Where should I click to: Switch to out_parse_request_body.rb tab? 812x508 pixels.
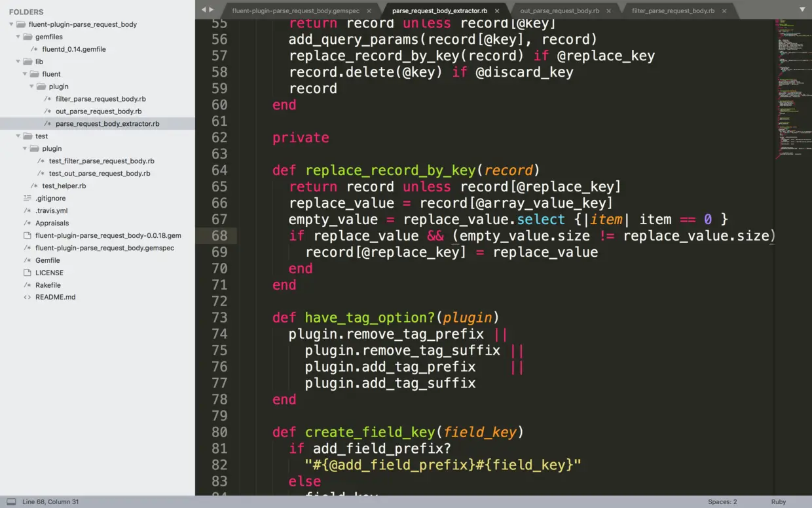[560, 10]
